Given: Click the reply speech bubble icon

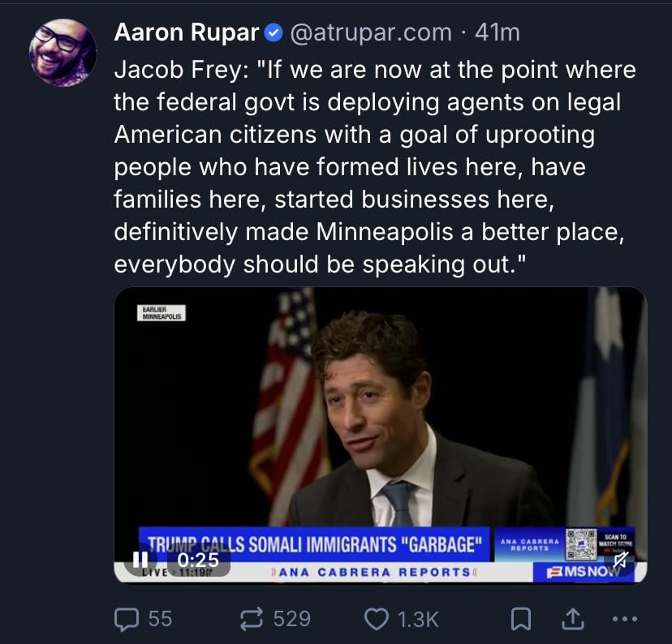Looking at the screenshot, I should 127,619.
